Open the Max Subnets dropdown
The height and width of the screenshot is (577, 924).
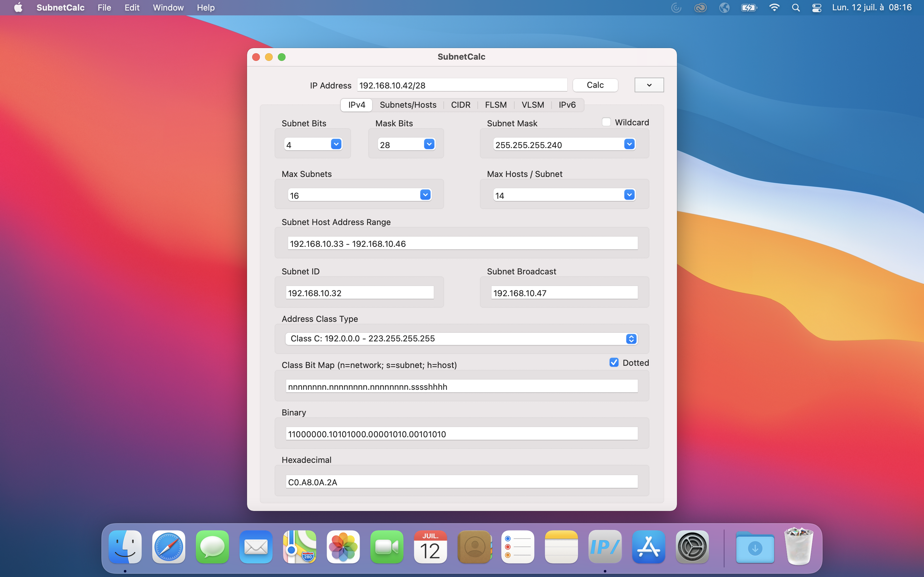425,195
